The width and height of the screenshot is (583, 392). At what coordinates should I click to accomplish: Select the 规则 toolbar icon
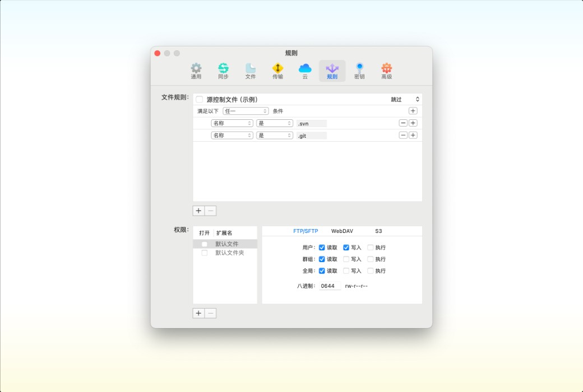[332, 70]
